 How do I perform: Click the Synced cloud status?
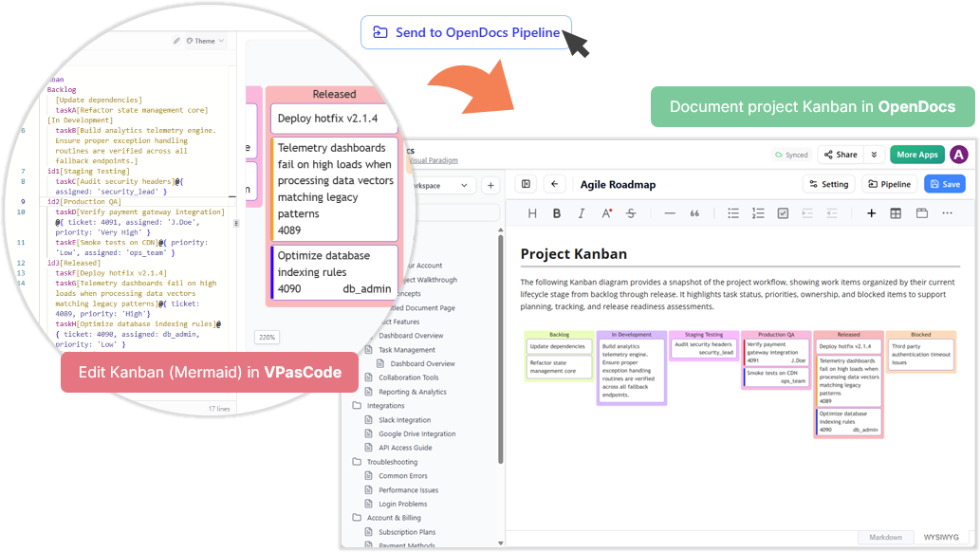point(791,155)
